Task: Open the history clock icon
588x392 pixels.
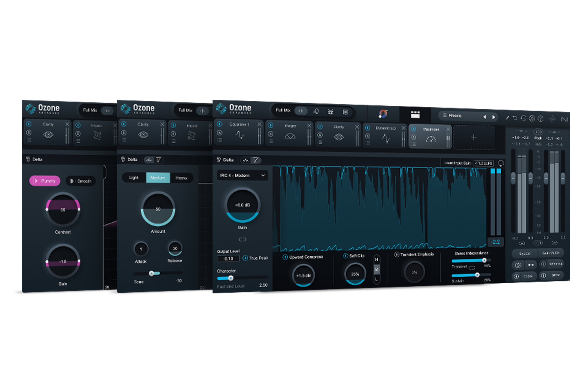Action: pyautogui.click(x=523, y=118)
